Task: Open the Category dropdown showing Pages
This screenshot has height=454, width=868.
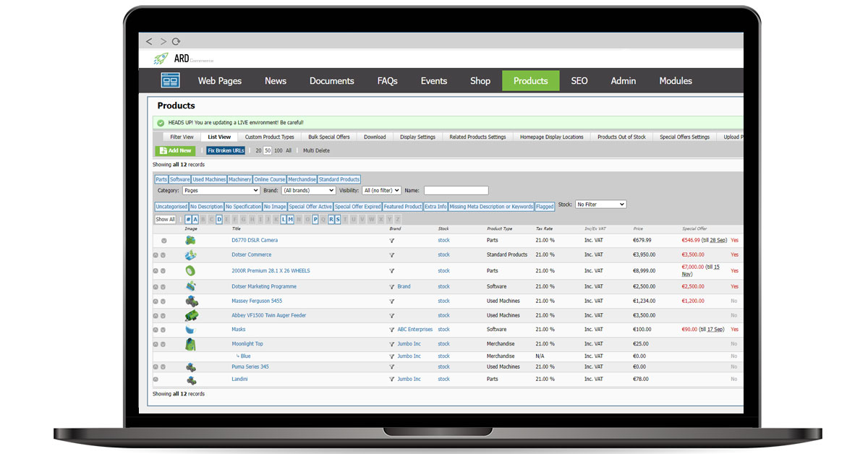Action: [220, 191]
